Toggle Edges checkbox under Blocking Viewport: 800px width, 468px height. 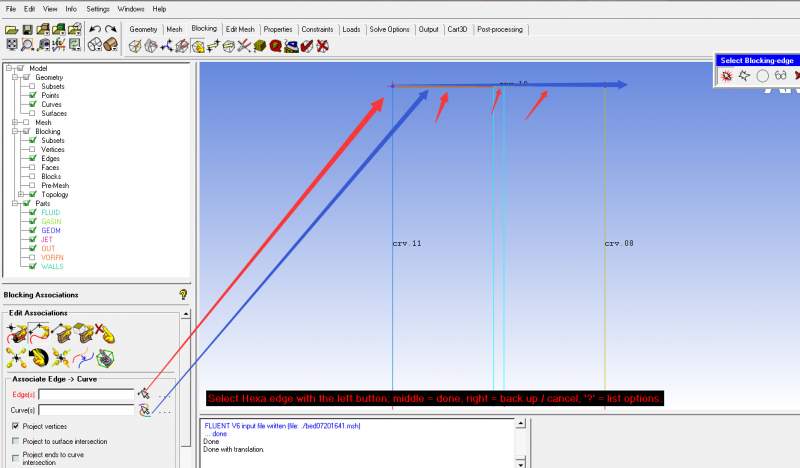[x=32, y=158]
